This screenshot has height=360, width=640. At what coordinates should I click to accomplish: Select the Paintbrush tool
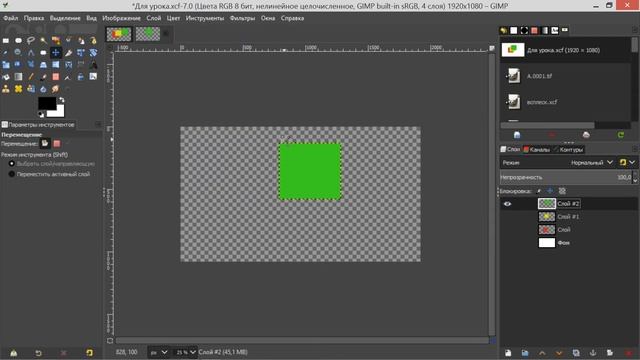(x=43, y=77)
